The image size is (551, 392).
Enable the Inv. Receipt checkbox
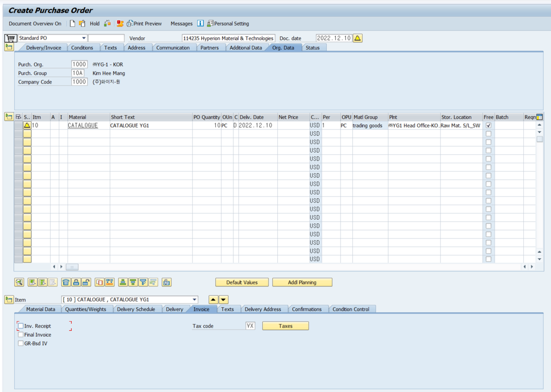[x=21, y=326]
